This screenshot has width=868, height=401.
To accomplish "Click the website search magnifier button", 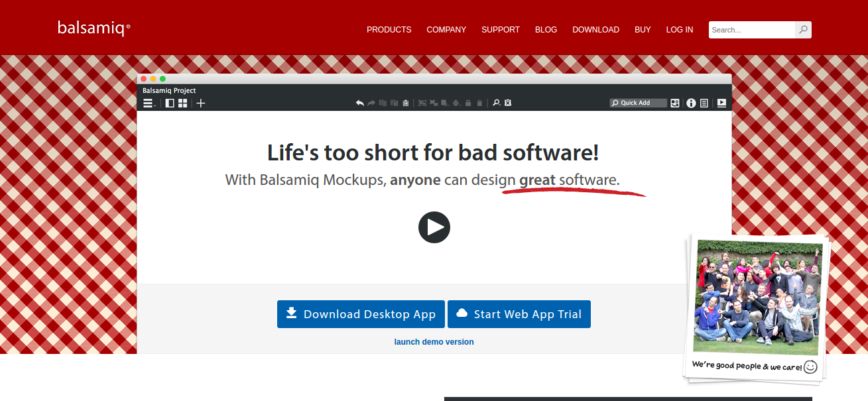I will (803, 30).
